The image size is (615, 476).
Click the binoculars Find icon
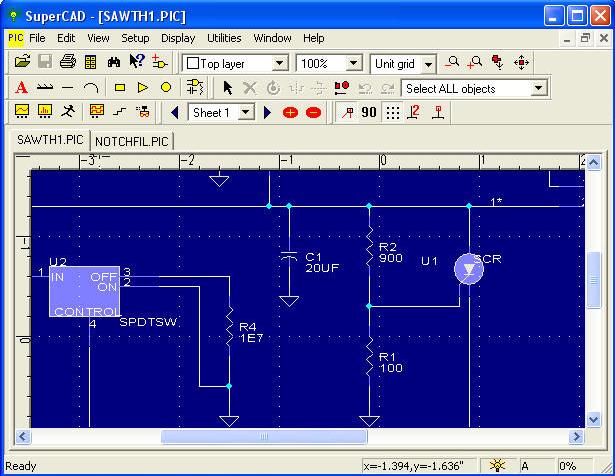coord(114,62)
